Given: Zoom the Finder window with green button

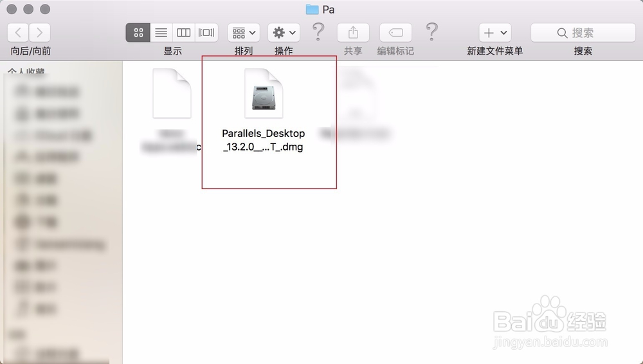Looking at the screenshot, I should tap(45, 8).
